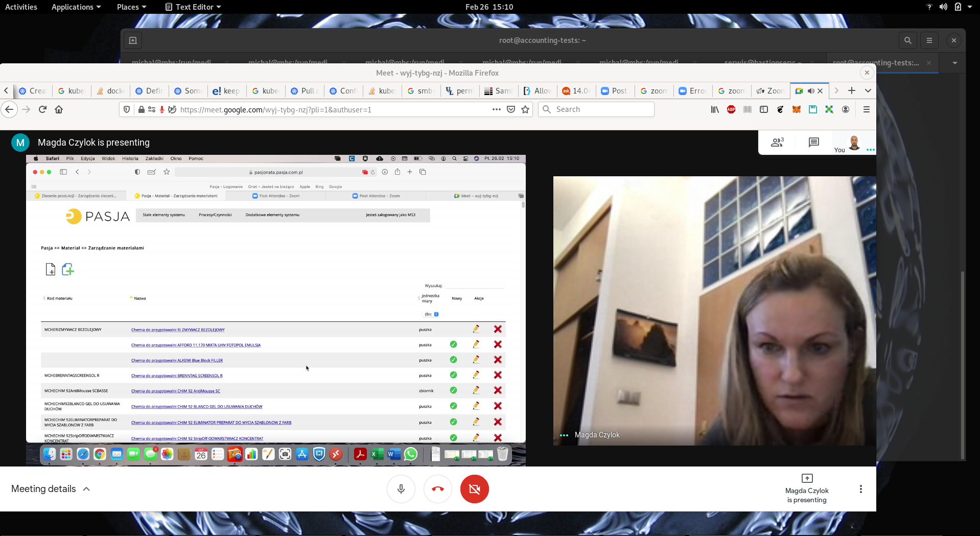Mute the Meet tab audio icon
The width and height of the screenshot is (980, 536).
tap(810, 91)
